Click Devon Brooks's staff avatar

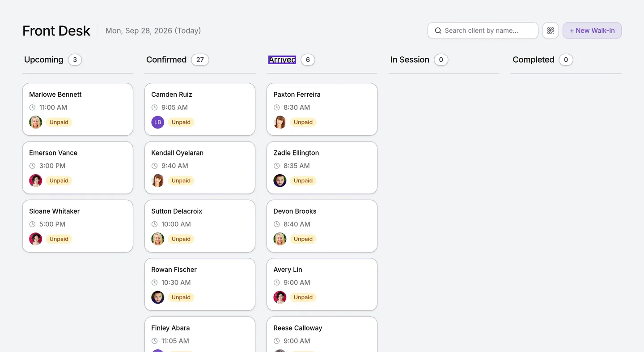280,239
